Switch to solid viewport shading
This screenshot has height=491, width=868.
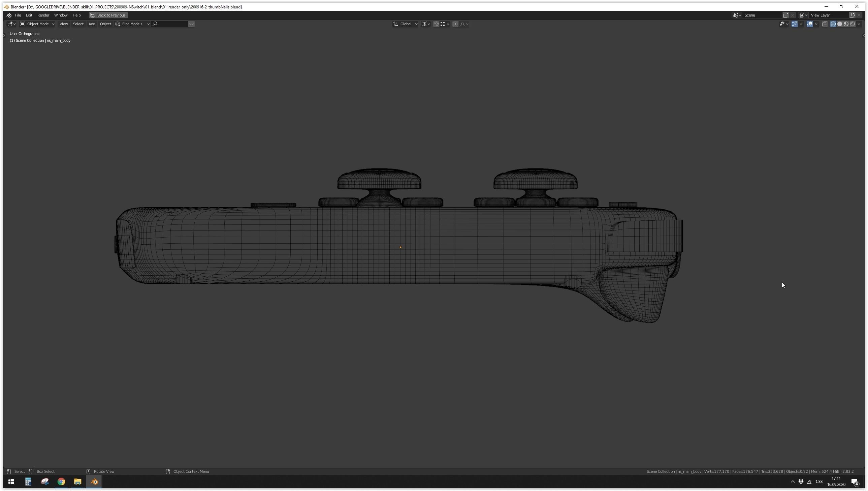(x=839, y=24)
